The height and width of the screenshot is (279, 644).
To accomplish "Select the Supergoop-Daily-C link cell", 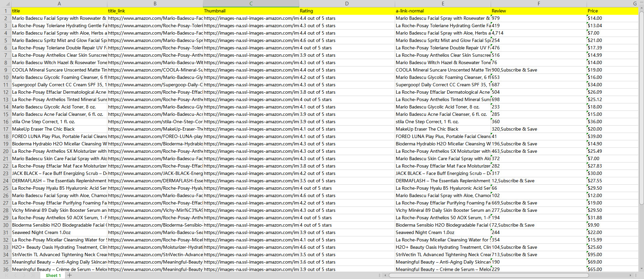I will 155,85.
